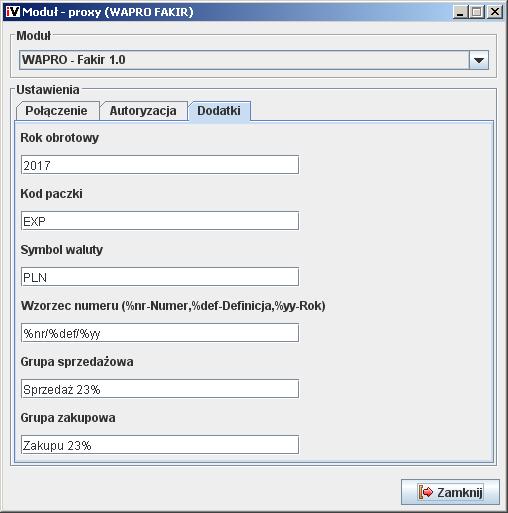
Task: Click the Rok obrotowy label
Action: click(x=60, y=138)
